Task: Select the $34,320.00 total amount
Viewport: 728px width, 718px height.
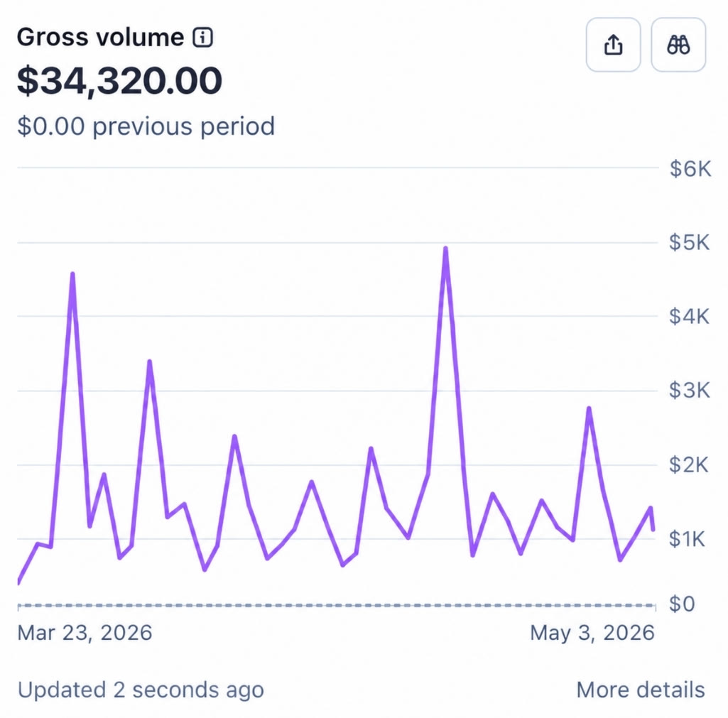Action: pos(119,81)
